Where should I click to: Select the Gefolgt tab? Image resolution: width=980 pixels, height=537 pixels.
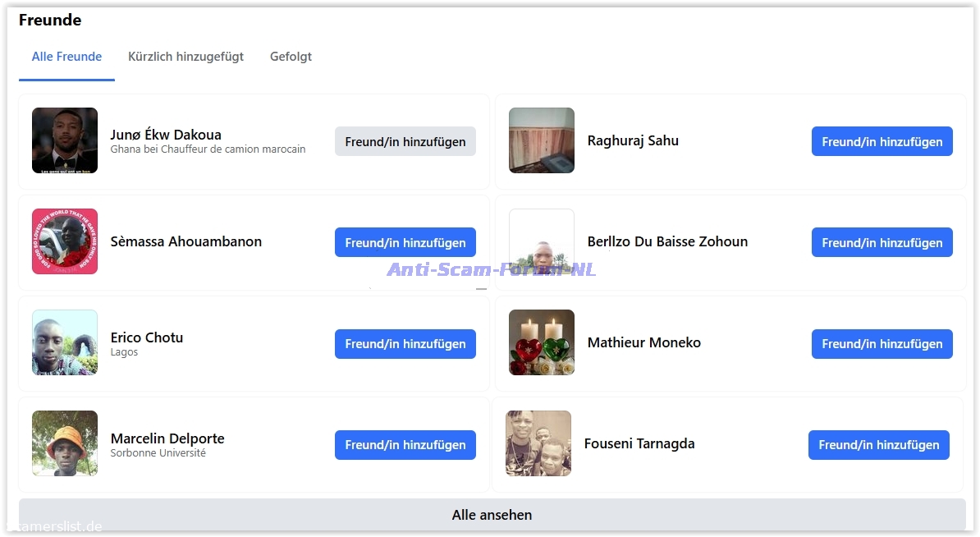(x=291, y=57)
